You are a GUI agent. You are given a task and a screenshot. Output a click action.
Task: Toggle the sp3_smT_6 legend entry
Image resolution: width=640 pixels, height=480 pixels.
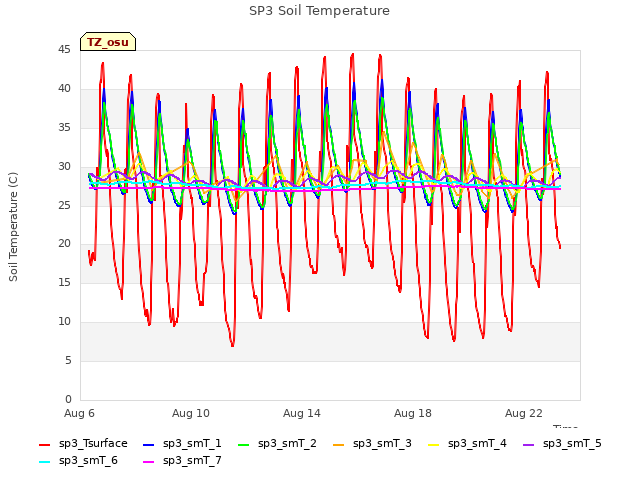(78, 461)
